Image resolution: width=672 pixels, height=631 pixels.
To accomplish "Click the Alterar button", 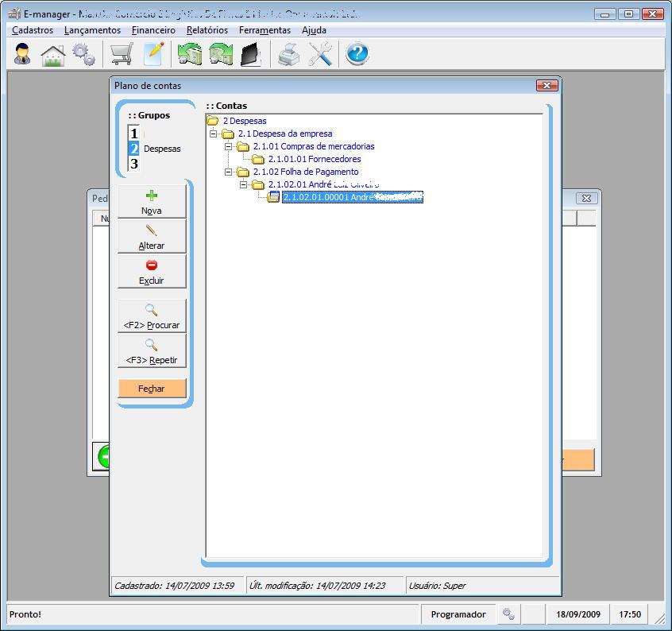I will (x=152, y=237).
